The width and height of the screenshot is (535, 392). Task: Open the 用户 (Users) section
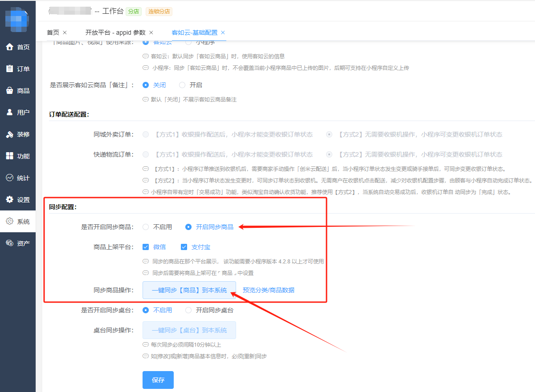pos(18,112)
